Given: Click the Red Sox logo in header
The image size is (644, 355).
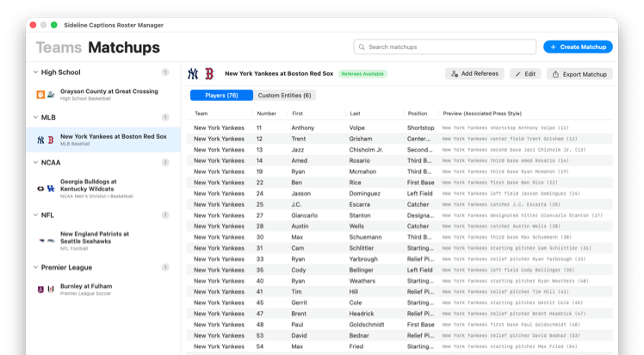Looking at the screenshot, I should tap(208, 74).
